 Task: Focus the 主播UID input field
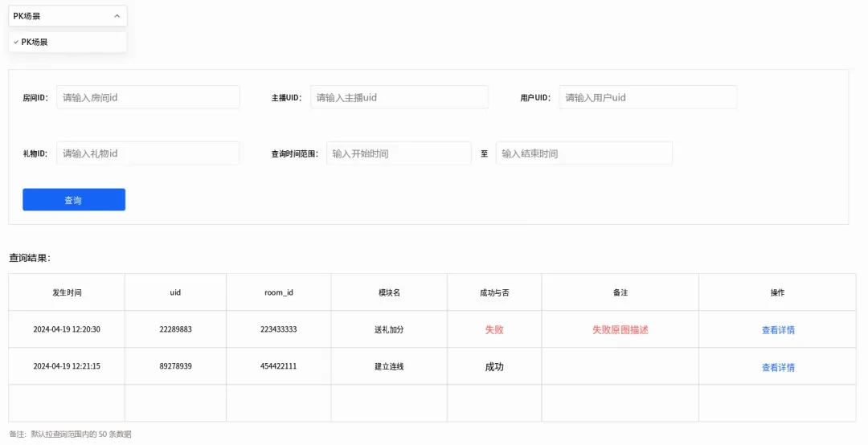click(399, 97)
